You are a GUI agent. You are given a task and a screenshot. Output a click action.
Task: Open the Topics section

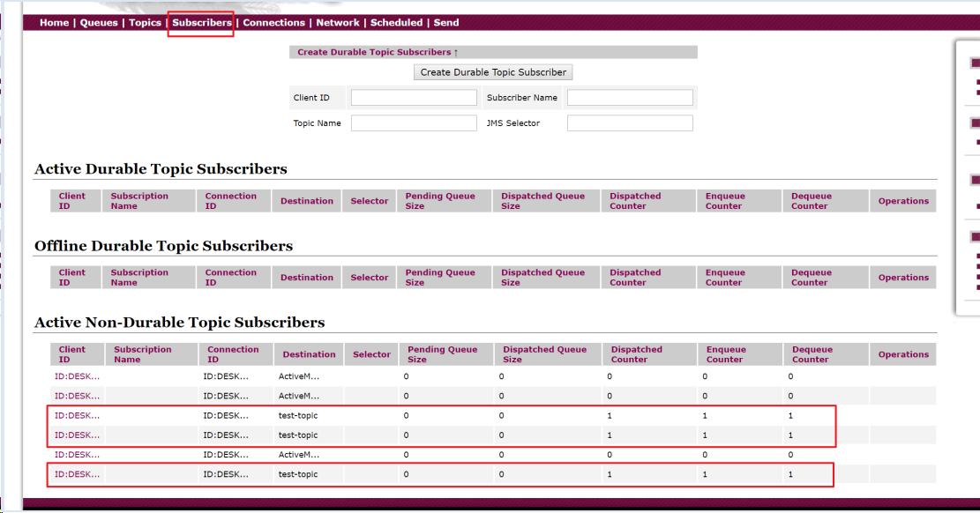pyautogui.click(x=145, y=23)
